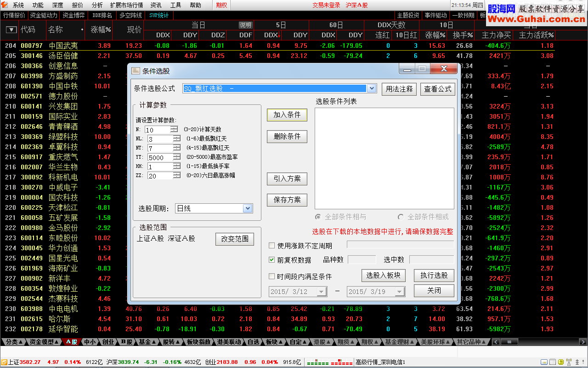
Task: Select the 创业 bottom tab
Action: tap(108, 342)
